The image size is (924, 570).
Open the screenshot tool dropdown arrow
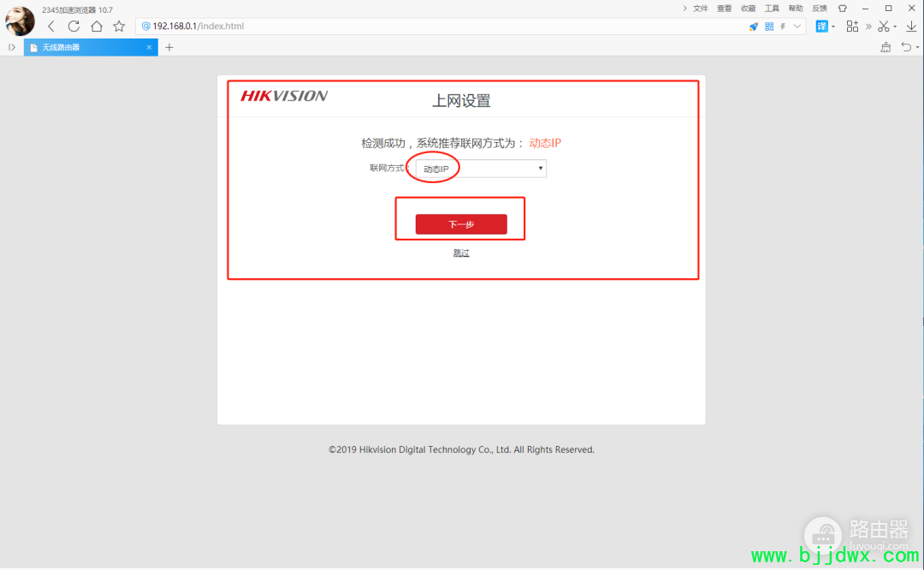click(x=895, y=27)
